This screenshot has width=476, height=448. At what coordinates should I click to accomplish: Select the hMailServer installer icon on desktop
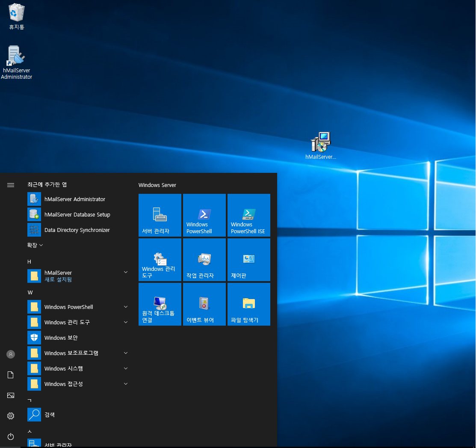tap(321, 146)
